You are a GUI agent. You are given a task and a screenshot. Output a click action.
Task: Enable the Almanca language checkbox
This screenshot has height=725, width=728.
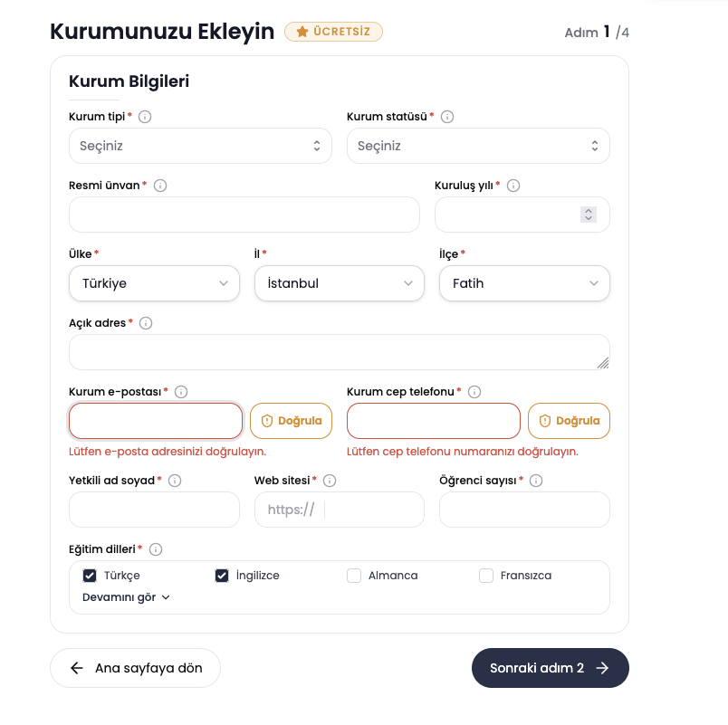354,576
